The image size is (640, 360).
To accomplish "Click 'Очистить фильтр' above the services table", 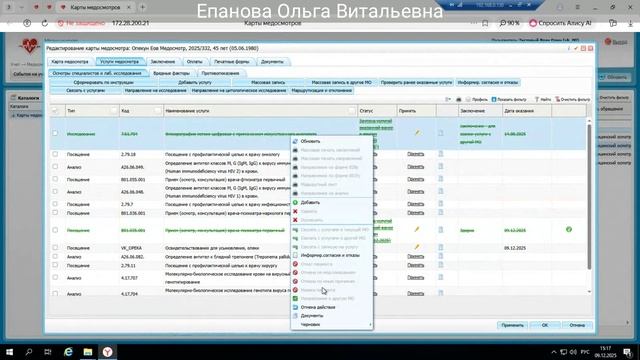I will click(x=573, y=99).
